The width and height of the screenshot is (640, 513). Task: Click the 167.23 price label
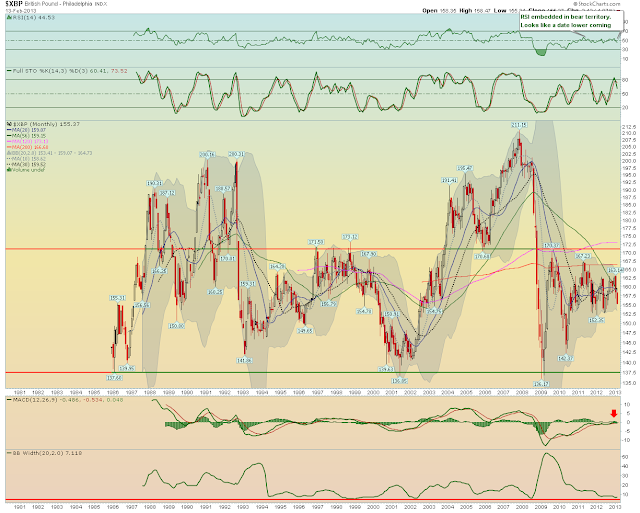coord(583,256)
